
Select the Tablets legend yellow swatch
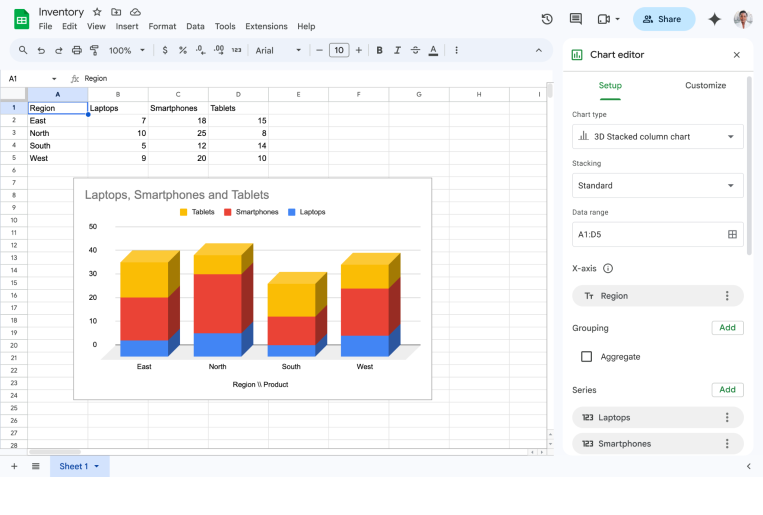[183, 212]
